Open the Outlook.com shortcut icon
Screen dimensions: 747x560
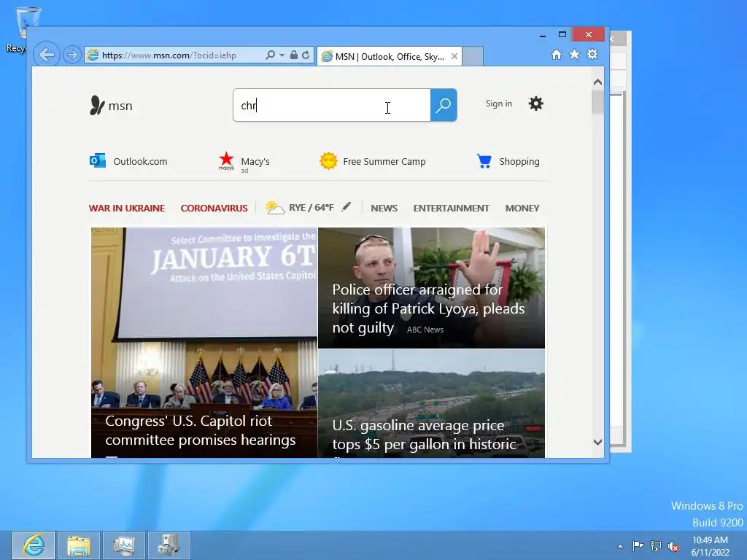tap(98, 161)
